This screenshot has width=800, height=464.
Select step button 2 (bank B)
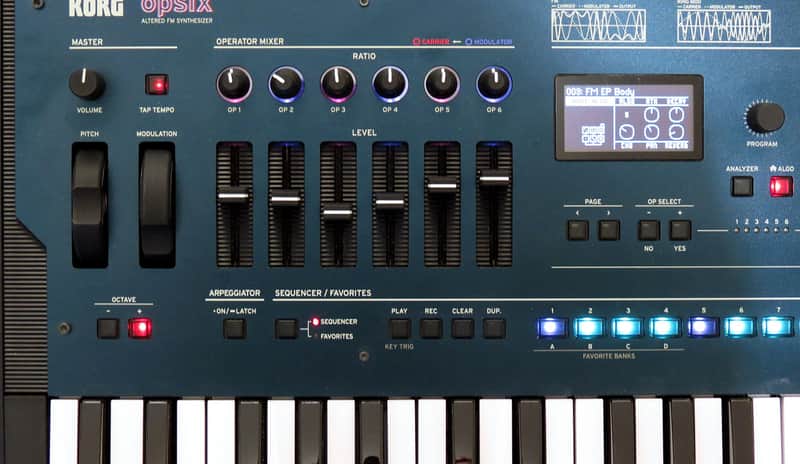coord(590,327)
